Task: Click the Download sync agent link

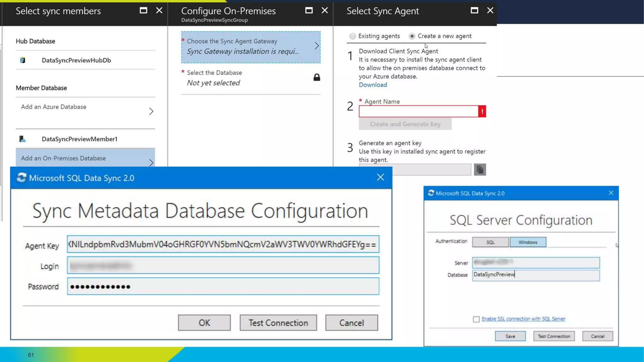Action: (373, 85)
